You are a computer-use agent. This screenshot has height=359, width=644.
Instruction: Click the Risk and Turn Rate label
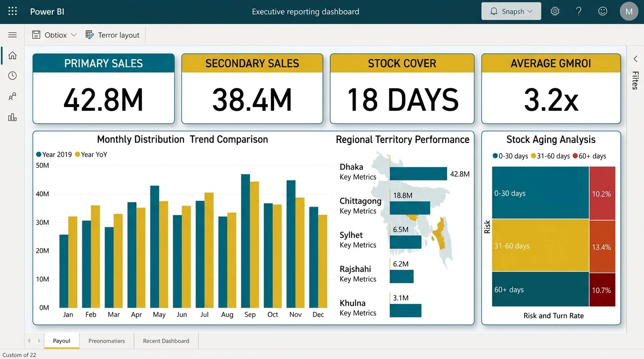pos(554,316)
